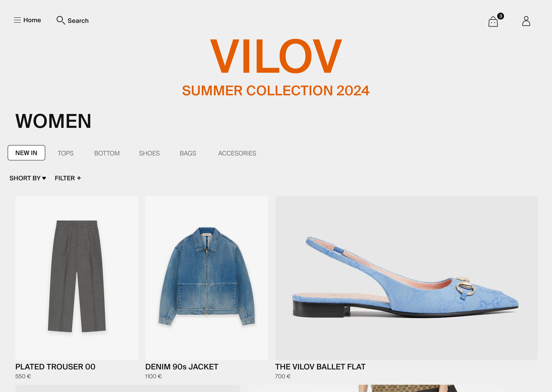
Task: Switch to the SHOES category
Action: pyautogui.click(x=149, y=153)
